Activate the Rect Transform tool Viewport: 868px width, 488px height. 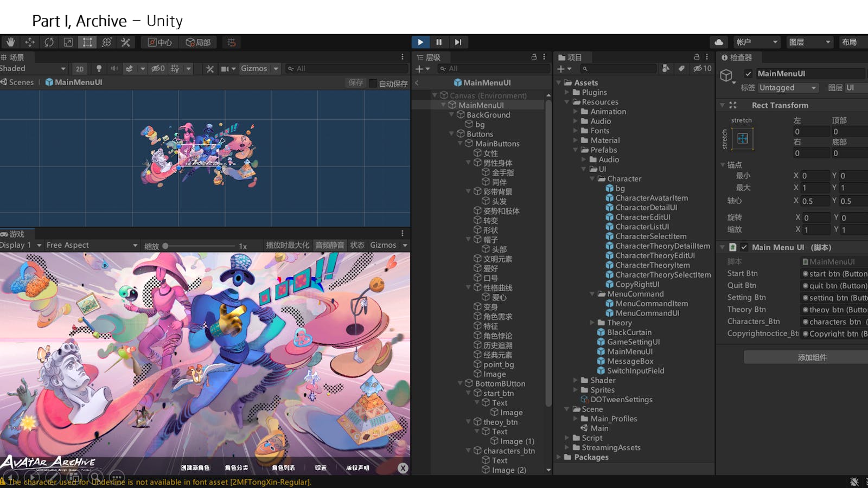coord(87,42)
